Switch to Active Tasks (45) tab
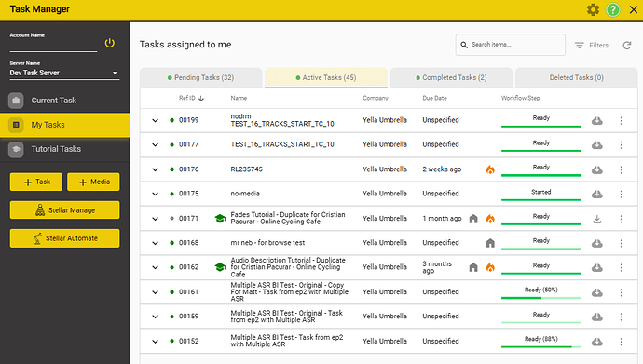 (326, 77)
